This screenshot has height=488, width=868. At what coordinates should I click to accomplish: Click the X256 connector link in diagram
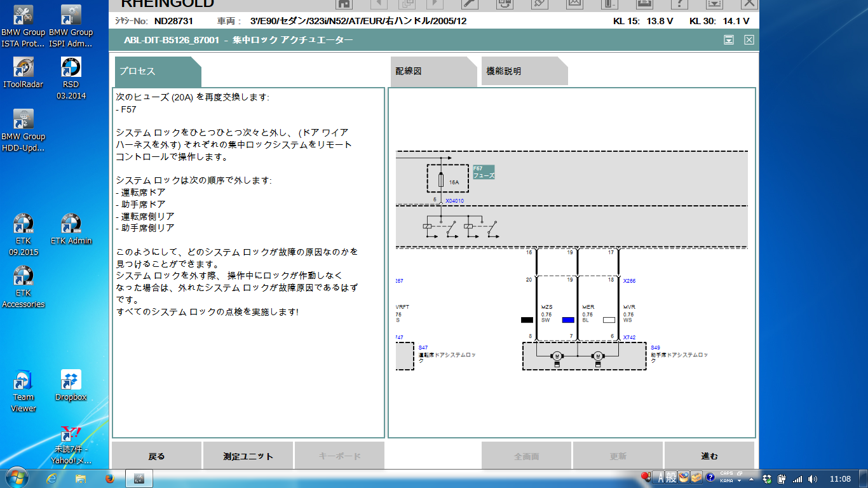coord(629,280)
